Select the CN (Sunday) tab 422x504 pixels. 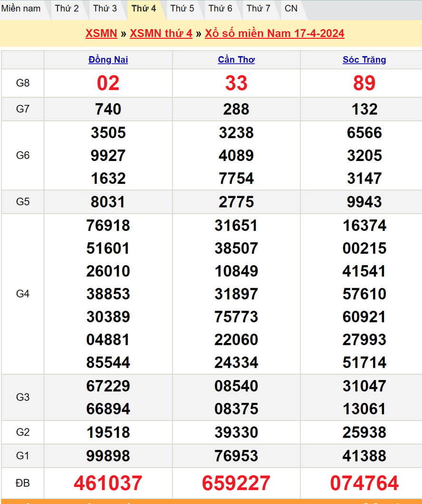point(291,9)
